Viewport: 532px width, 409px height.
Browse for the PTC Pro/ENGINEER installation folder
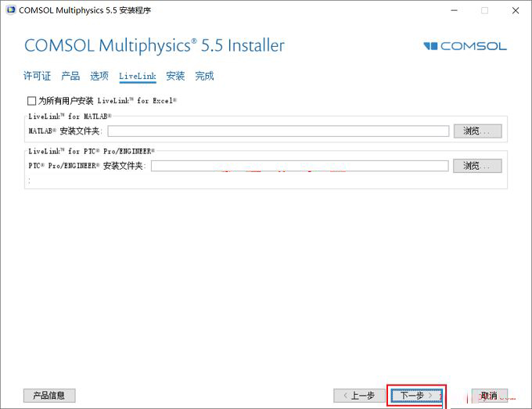coord(477,166)
